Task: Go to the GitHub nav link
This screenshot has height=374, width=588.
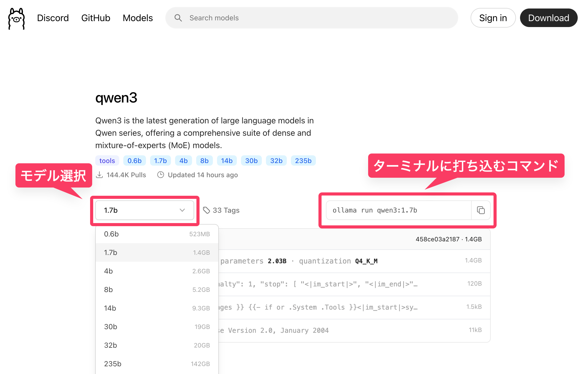Action: (96, 18)
